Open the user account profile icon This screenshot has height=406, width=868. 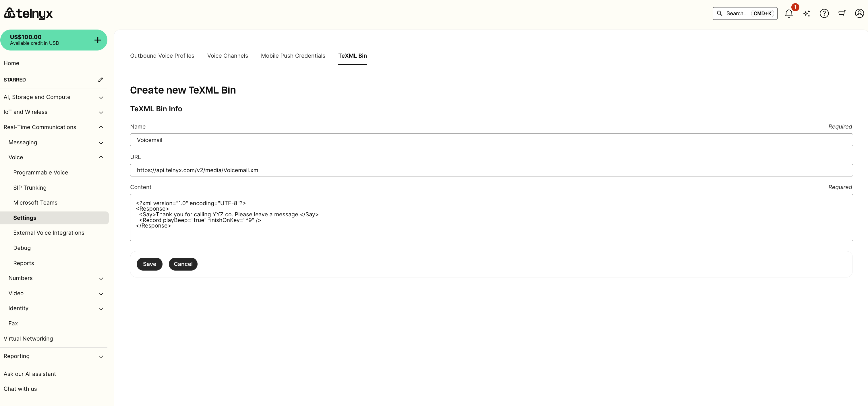[859, 13]
